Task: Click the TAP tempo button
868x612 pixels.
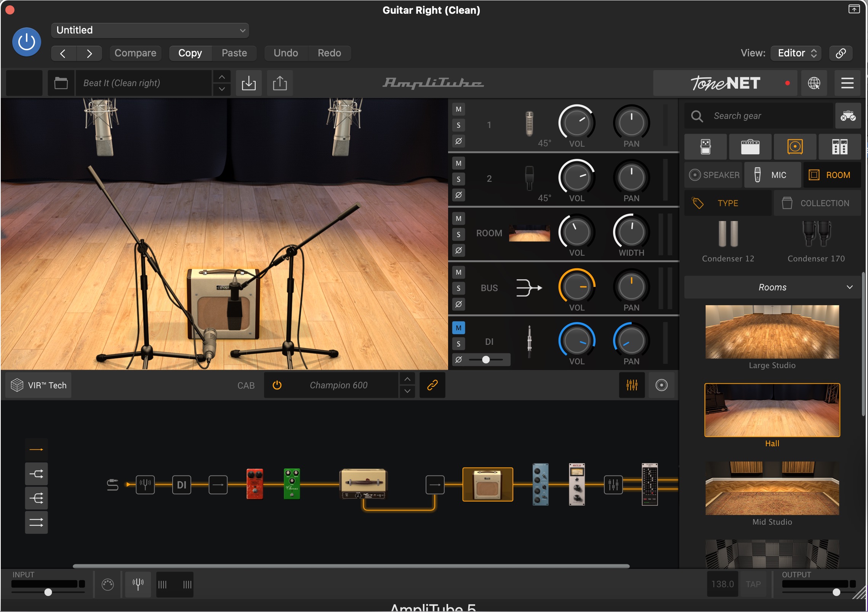Action: point(753,584)
